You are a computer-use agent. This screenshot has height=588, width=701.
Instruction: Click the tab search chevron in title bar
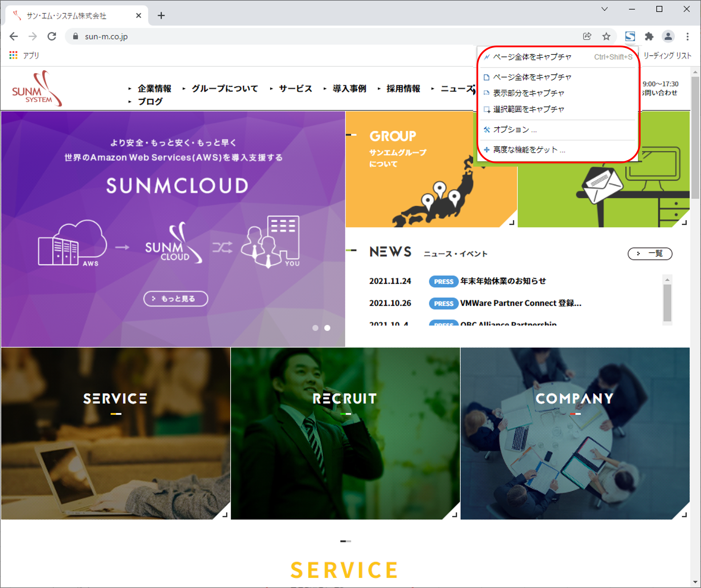[x=604, y=9]
